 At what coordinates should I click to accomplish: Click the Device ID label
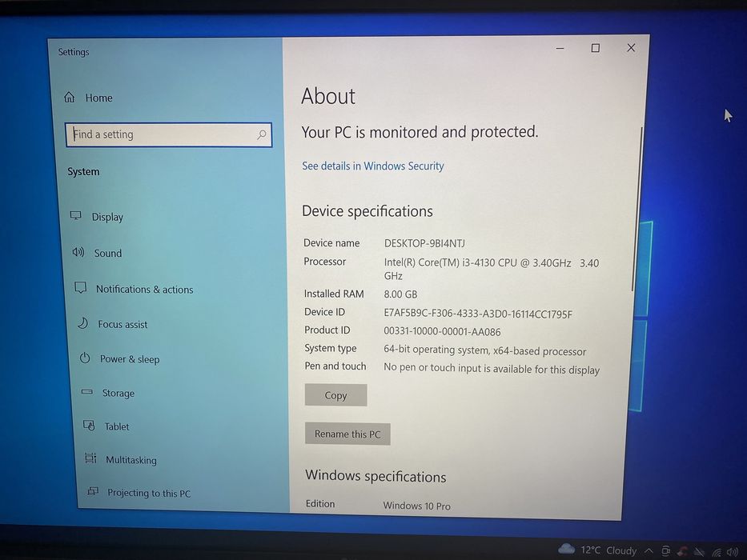coord(324,312)
